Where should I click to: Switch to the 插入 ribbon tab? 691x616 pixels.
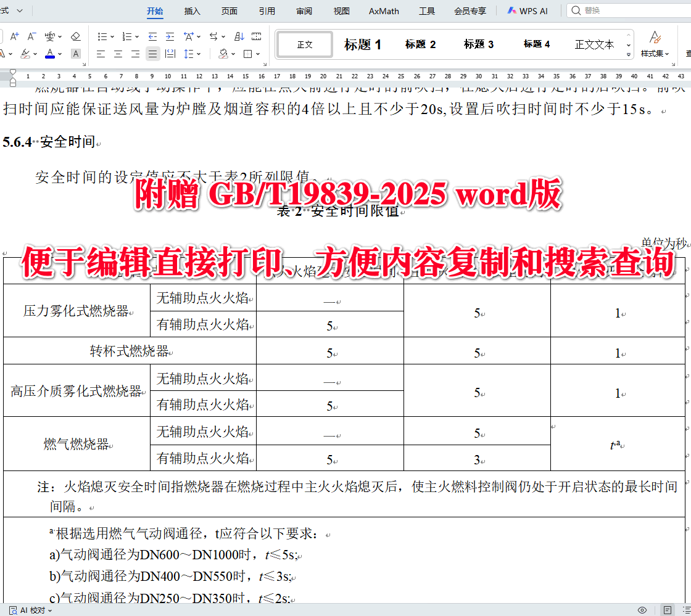tap(192, 10)
